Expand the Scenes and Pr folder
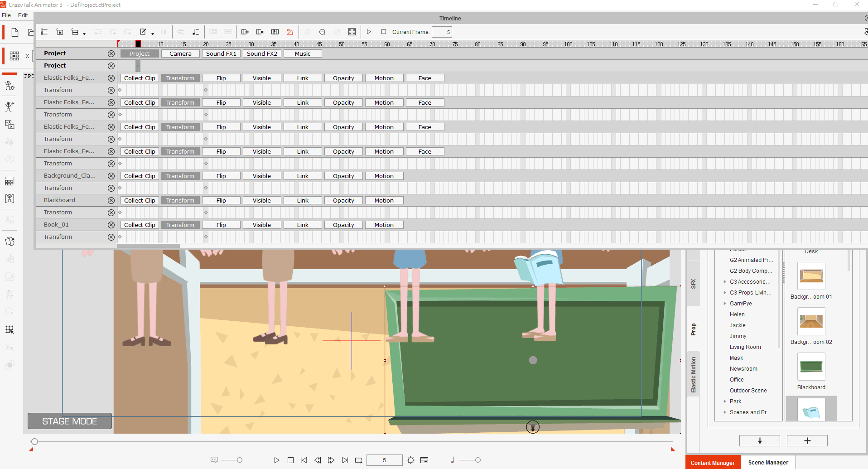 pyautogui.click(x=725, y=412)
